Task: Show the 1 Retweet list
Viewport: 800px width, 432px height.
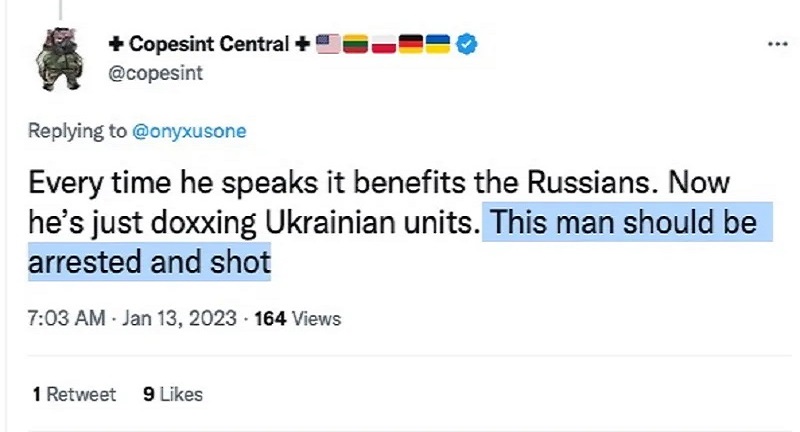Action: tap(73, 394)
